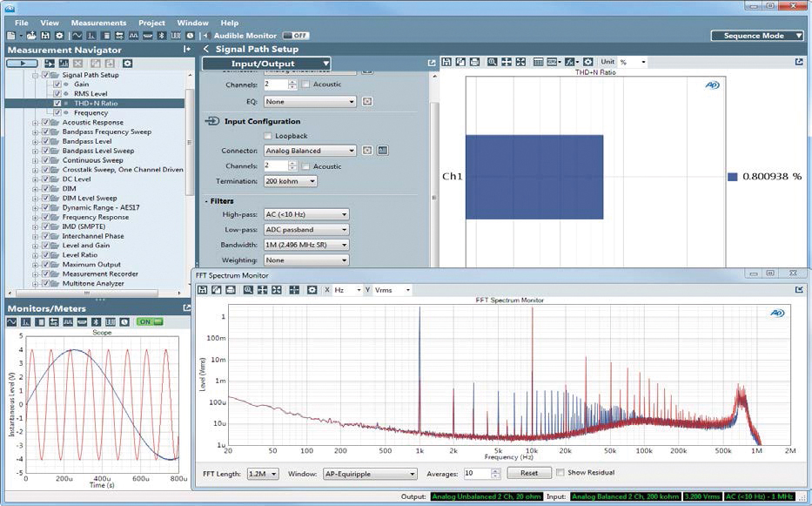
Task: Click the clock icon in the main toolbar
Action: point(190,36)
